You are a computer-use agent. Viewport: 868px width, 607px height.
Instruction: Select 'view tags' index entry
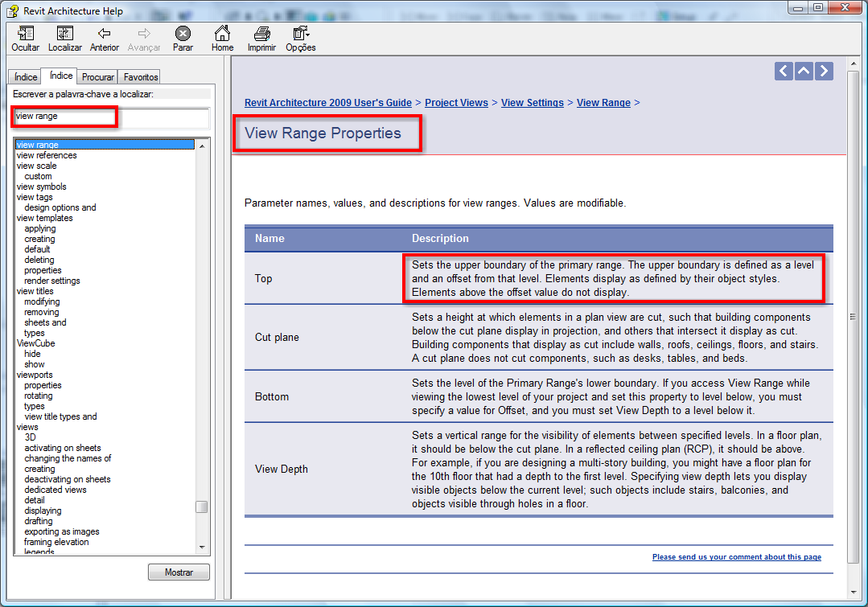35,197
